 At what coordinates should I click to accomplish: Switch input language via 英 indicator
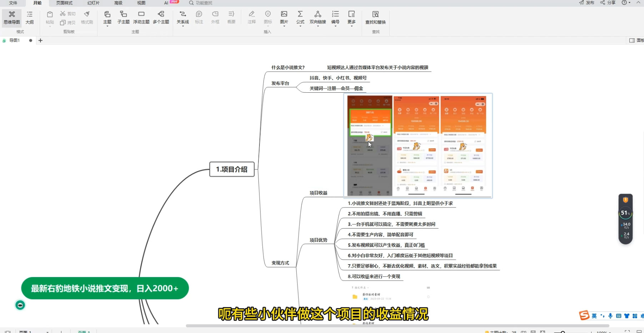tap(594, 315)
